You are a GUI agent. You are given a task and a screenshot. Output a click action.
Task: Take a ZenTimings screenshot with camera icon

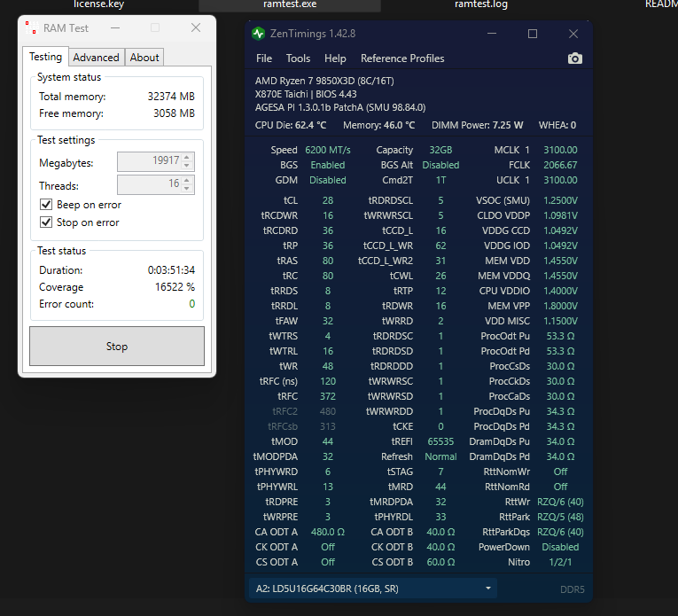click(x=574, y=58)
